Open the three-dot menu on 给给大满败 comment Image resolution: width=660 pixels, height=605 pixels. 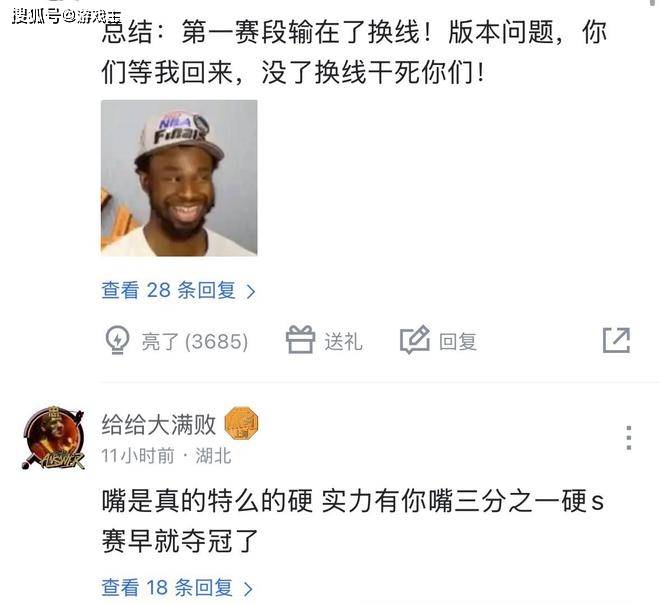(628, 438)
